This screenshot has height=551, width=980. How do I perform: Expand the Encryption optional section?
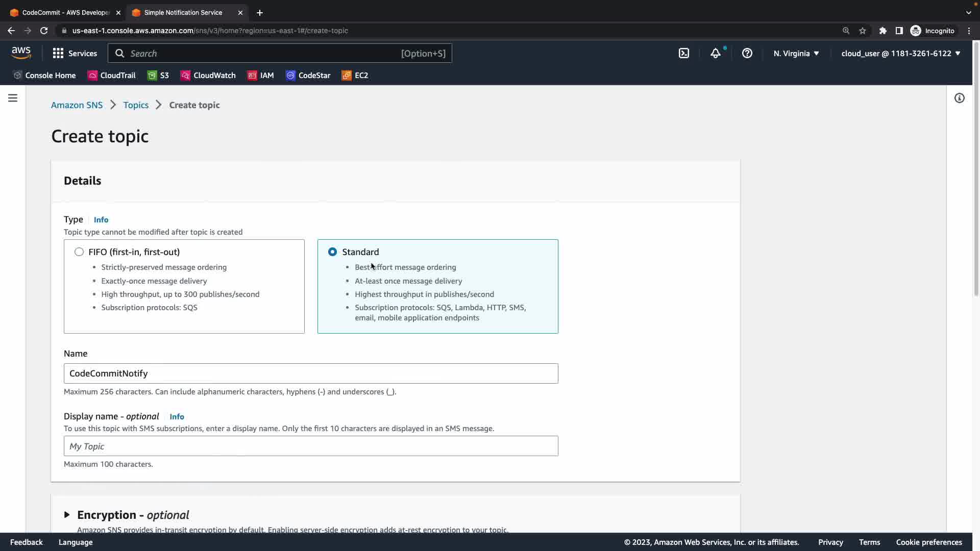[67, 515]
